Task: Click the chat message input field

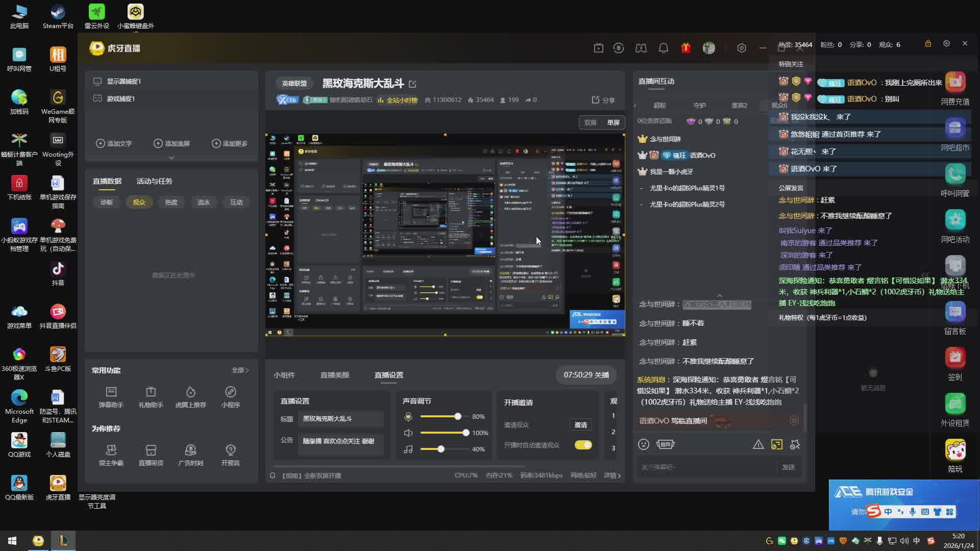Action: click(704, 467)
